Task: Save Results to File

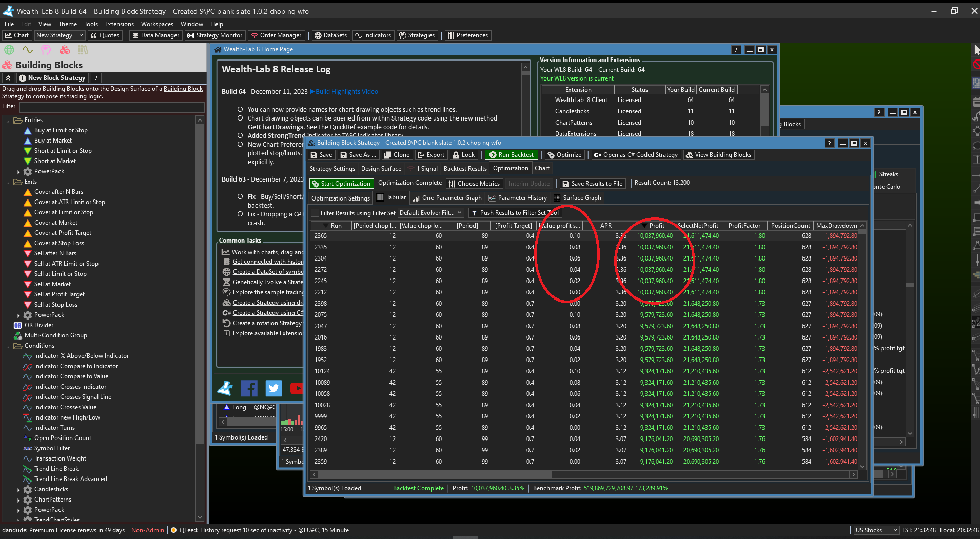Action: click(592, 184)
